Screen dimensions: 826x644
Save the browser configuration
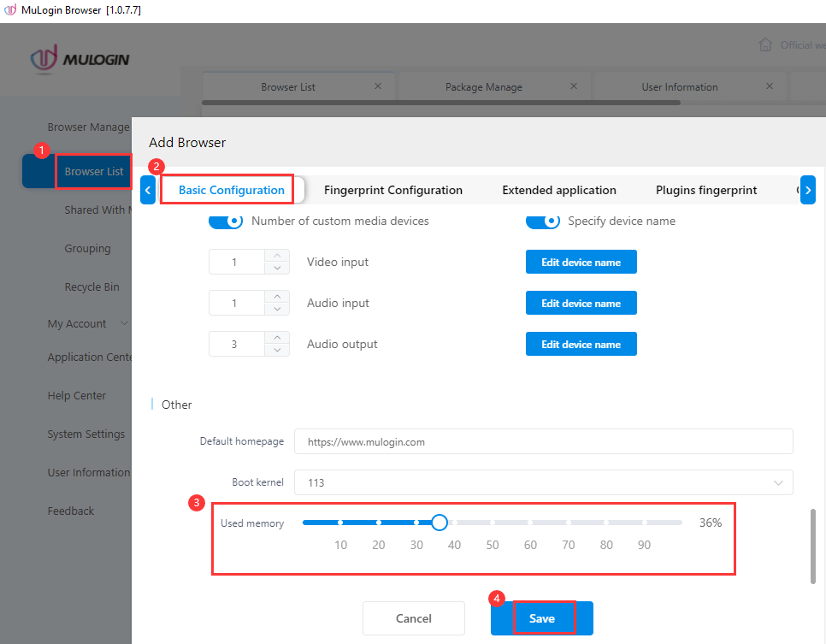pyautogui.click(x=542, y=618)
